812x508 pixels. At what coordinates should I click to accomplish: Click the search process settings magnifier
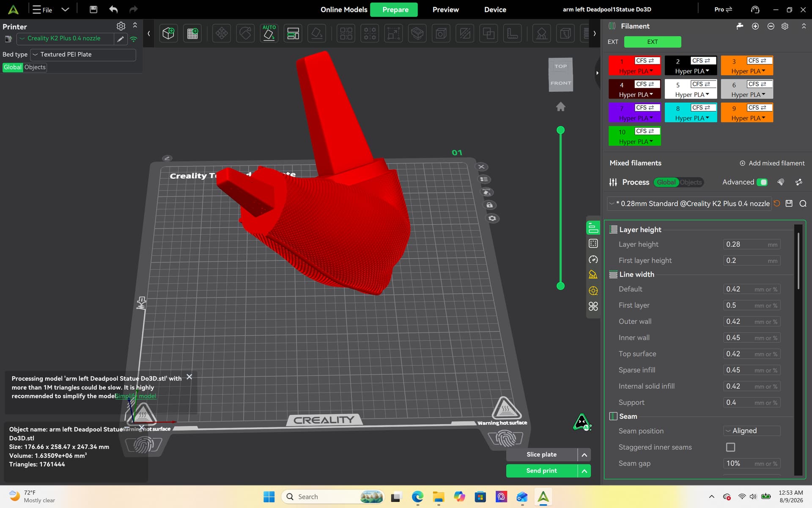(803, 204)
